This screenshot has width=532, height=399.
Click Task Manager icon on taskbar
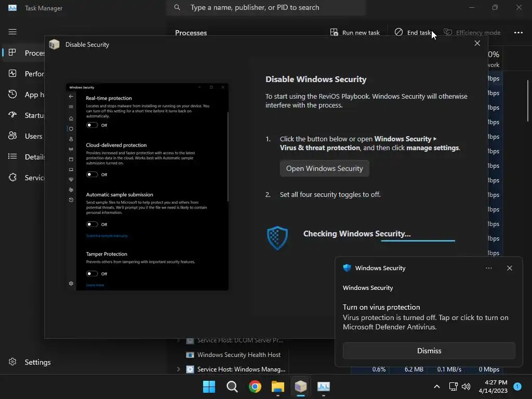click(x=323, y=387)
